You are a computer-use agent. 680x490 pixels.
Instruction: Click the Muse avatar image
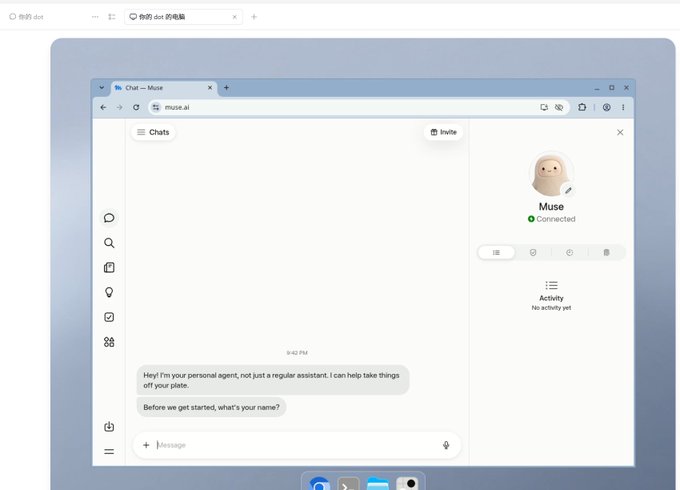(549, 175)
